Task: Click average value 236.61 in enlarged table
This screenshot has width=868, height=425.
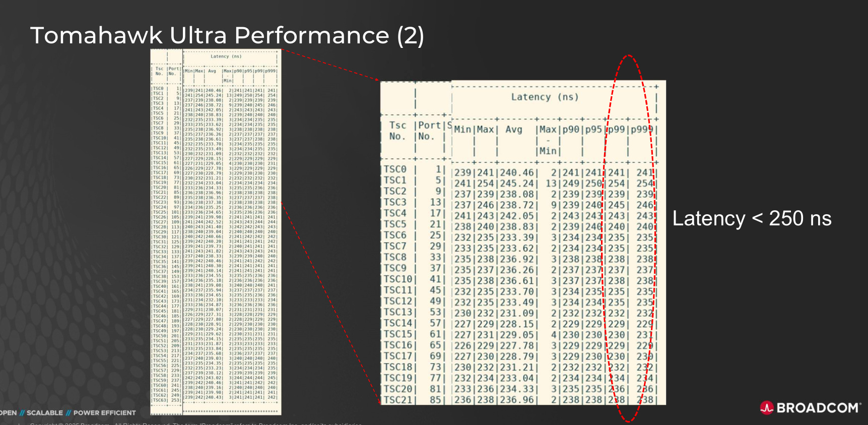Action: point(517,281)
